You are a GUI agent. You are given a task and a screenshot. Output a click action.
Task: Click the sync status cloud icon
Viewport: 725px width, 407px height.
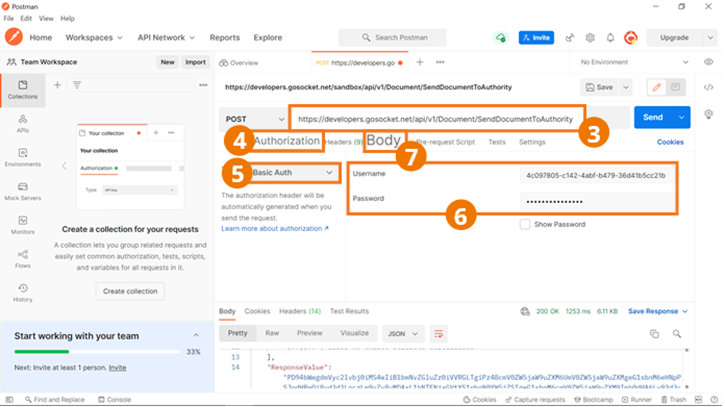click(x=500, y=37)
